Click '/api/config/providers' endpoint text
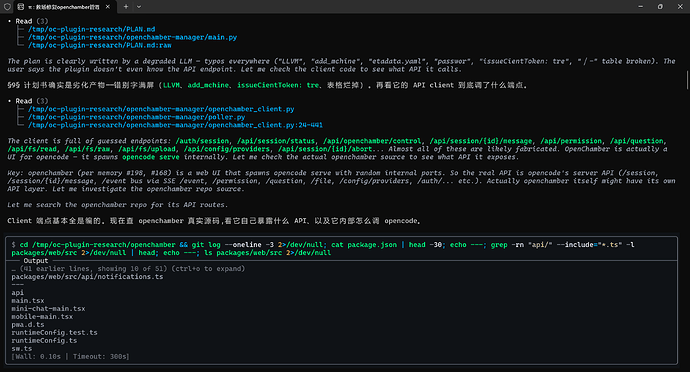Viewport: 690px width, 372px height. coord(227,149)
